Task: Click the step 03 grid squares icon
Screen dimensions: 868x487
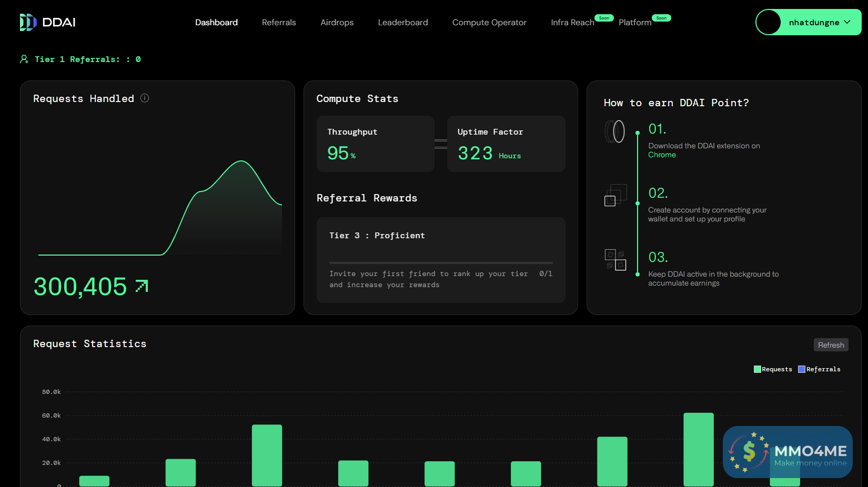Action: (x=615, y=260)
